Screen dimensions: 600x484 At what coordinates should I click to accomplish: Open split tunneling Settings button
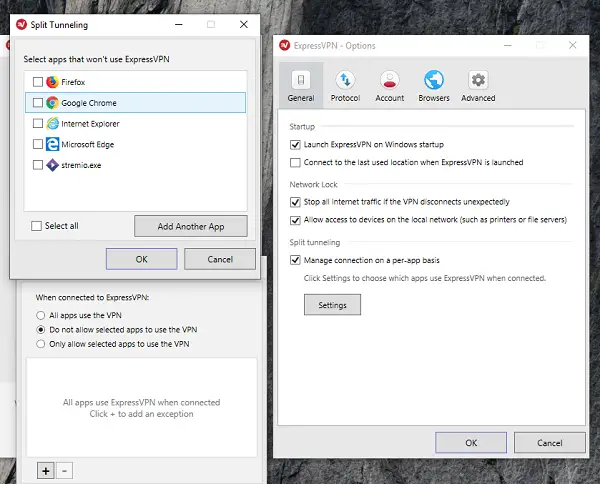click(x=332, y=305)
